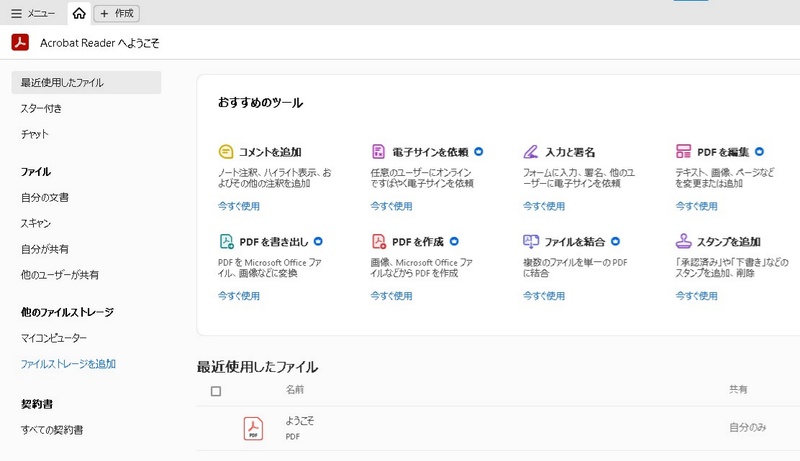Click the Acrobat Reader logo icon
This screenshot has width=800, height=461.
tap(20, 42)
